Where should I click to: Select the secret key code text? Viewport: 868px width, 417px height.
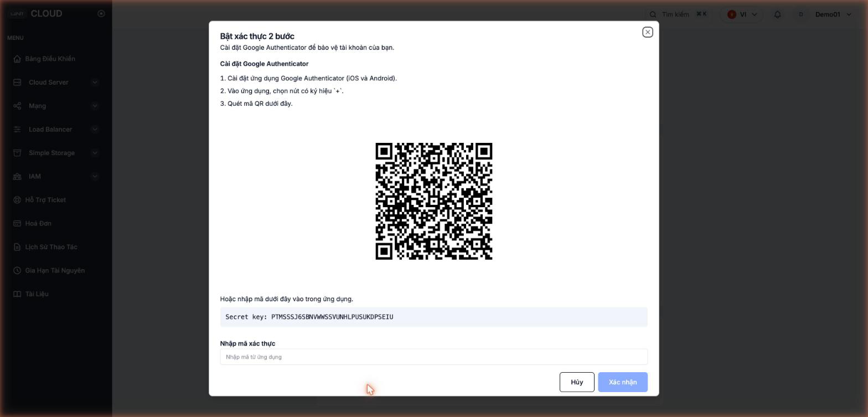pyautogui.click(x=332, y=317)
